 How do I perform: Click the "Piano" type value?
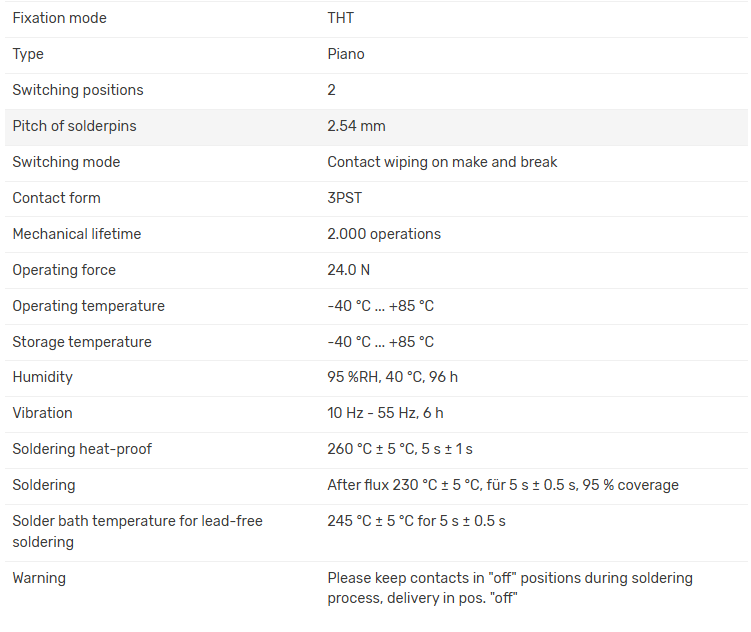pyautogui.click(x=346, y=54)
